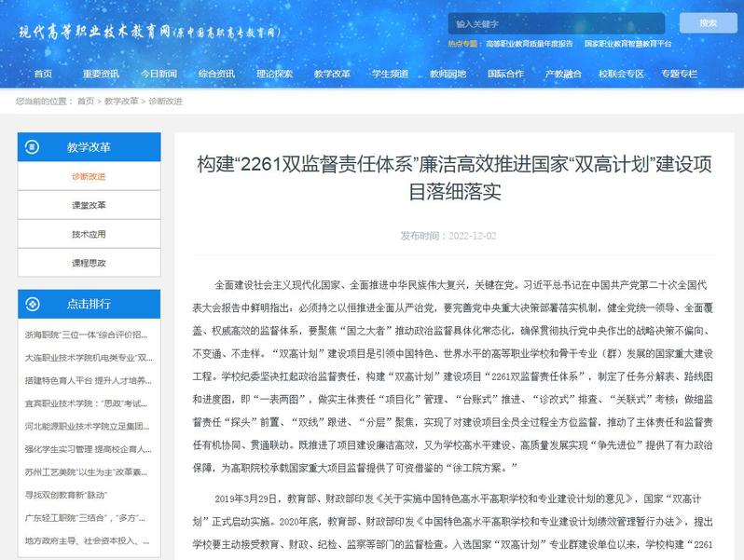Select 课程思政 in the left sidebar

89,263
